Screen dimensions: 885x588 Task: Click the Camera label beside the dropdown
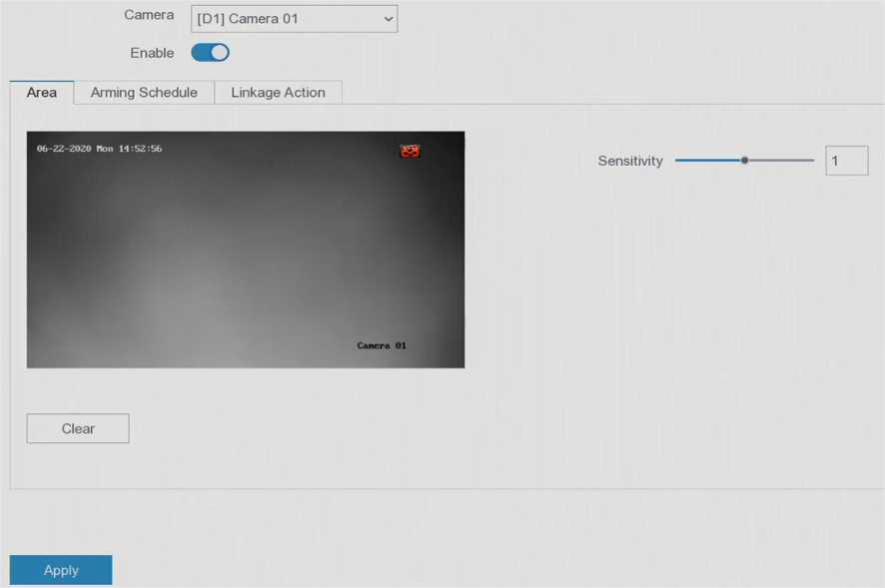[148, 16]
